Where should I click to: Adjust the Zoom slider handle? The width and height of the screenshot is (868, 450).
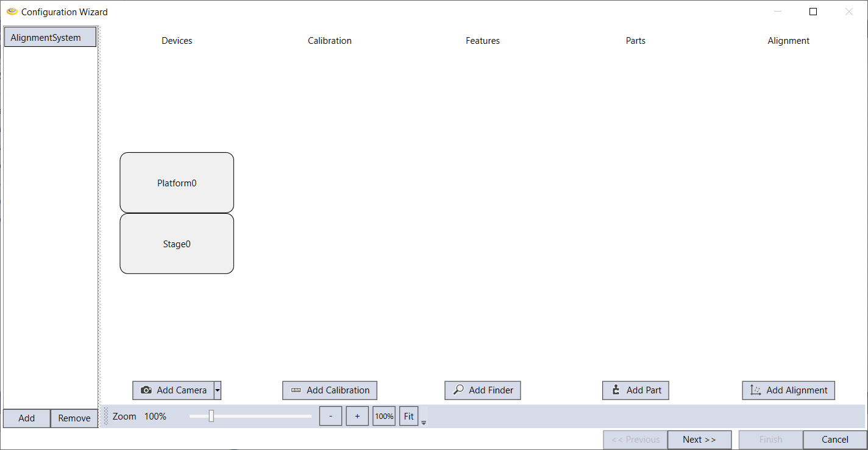[212, 416]
